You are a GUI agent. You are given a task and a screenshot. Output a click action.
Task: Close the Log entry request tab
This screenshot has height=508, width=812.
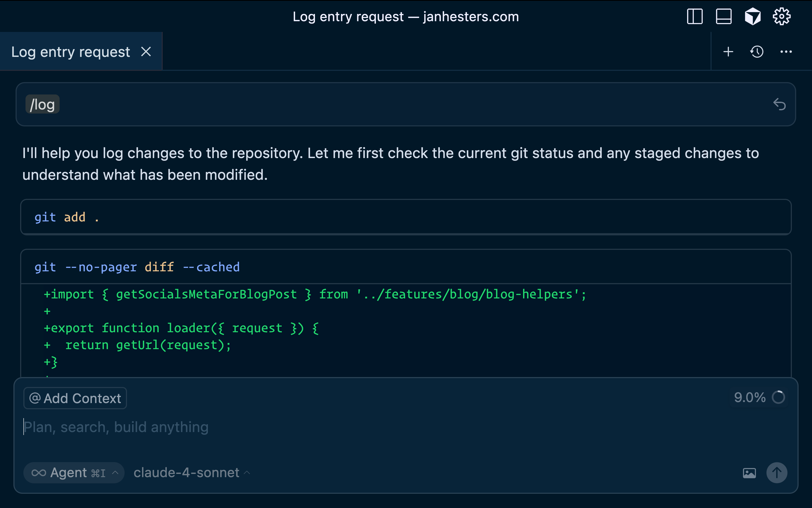[146, 52]
